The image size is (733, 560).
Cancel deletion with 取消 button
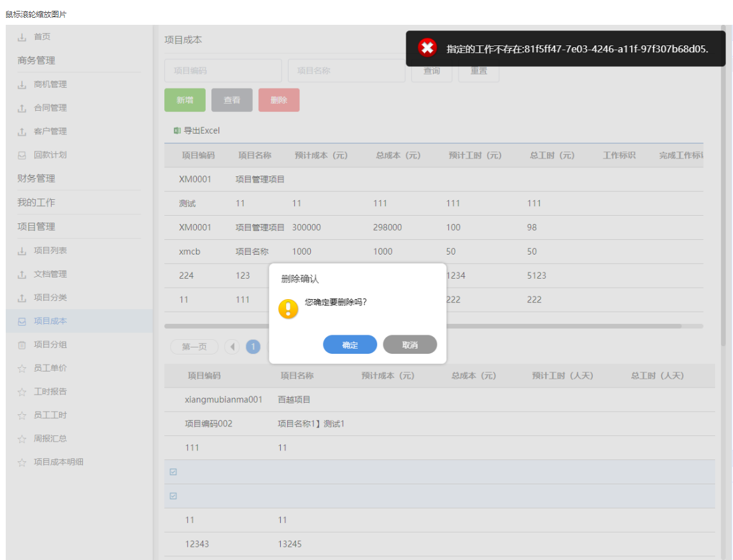click(x=409, y=345)
